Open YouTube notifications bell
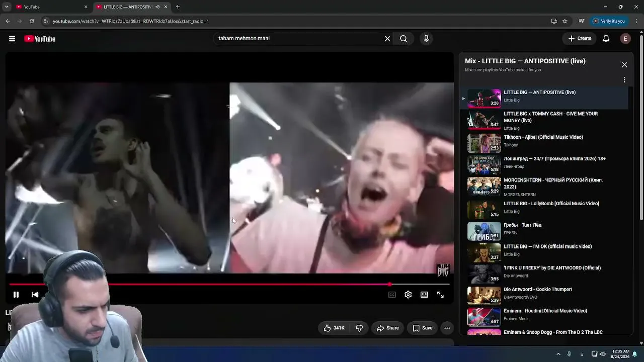The height and width of the screenshot is (362, 644). (x=606, y=39)
